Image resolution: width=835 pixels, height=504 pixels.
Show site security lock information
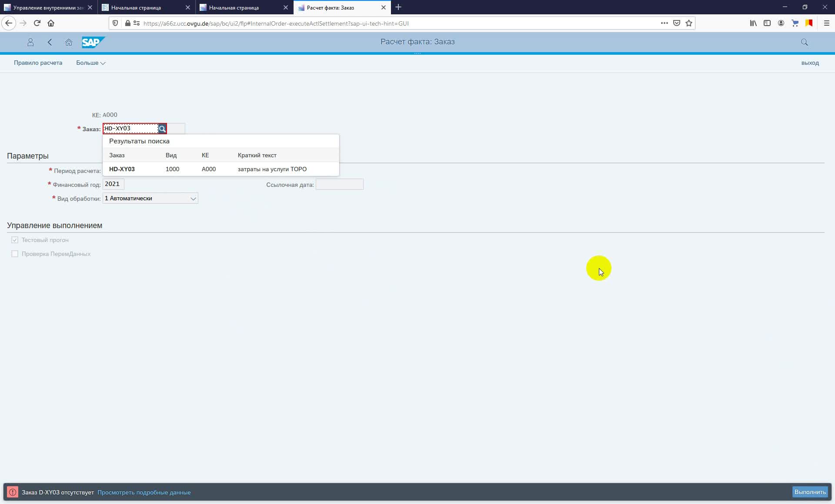click(127, 23)
